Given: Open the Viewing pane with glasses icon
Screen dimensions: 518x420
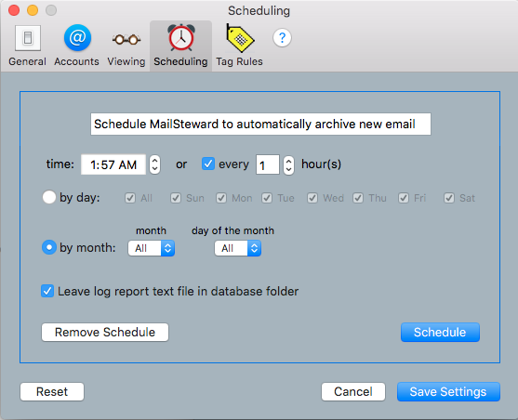Looking at the screenshot, I should (x=126, y=46).
